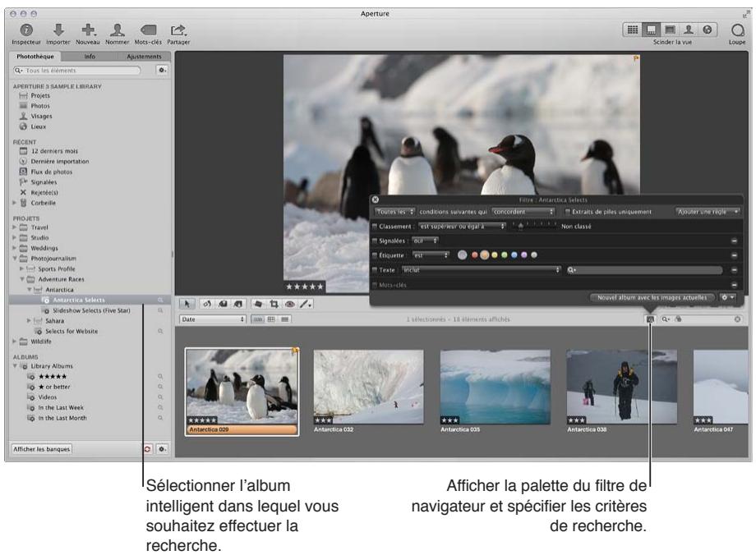The image size is (756, 555).
Task: Choose the Rotate tool in tool strip
Action: point(207,304)
